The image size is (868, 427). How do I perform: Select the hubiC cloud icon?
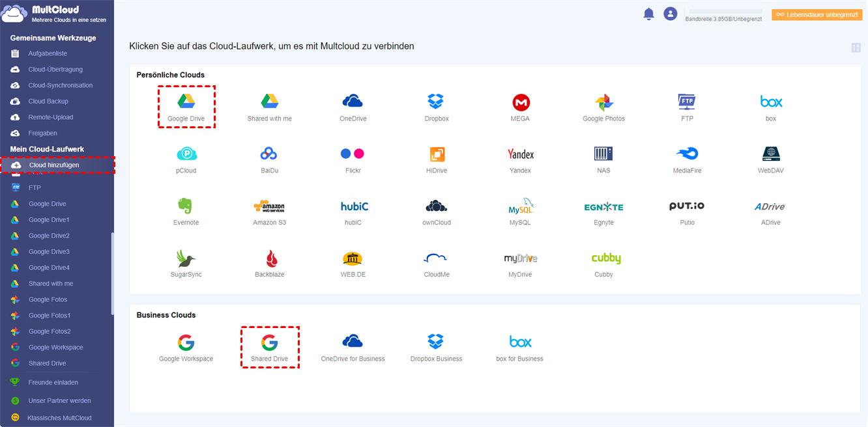[354, 206]
